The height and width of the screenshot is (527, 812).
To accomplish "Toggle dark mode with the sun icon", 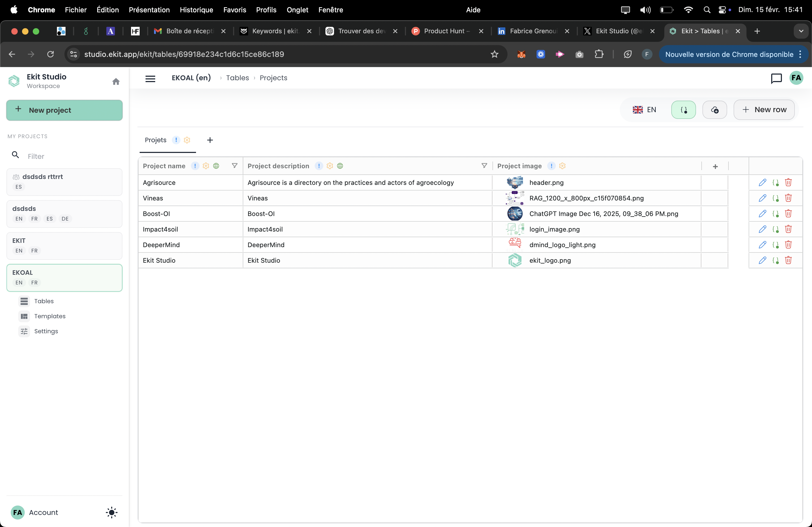I will pos(111,513).
